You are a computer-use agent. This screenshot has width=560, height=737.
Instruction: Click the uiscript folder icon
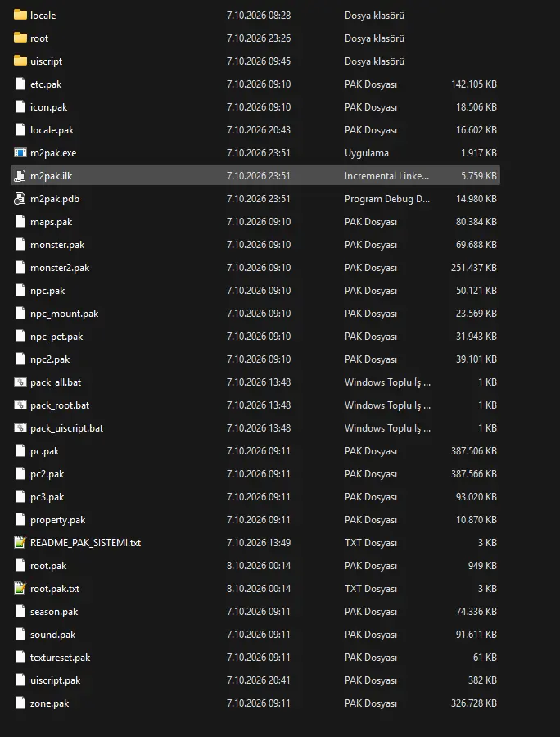[20, 61]
